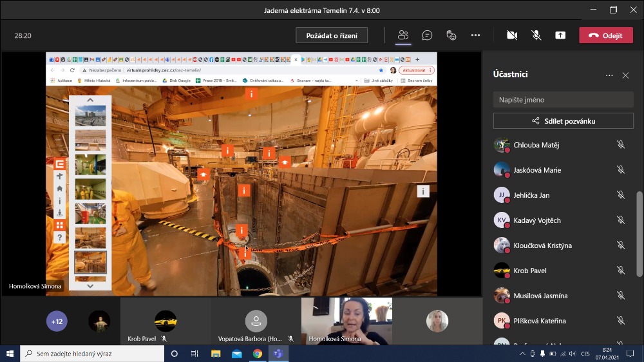Screen dimensions: 644x362
Task: Open the meeting chat icon
Action: 427,35
